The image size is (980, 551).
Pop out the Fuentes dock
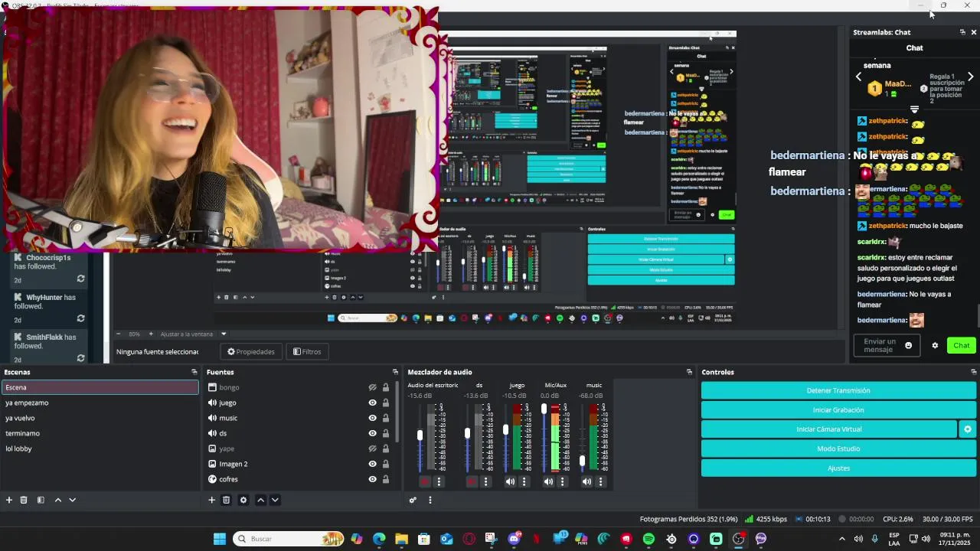(x=395, y=372)
